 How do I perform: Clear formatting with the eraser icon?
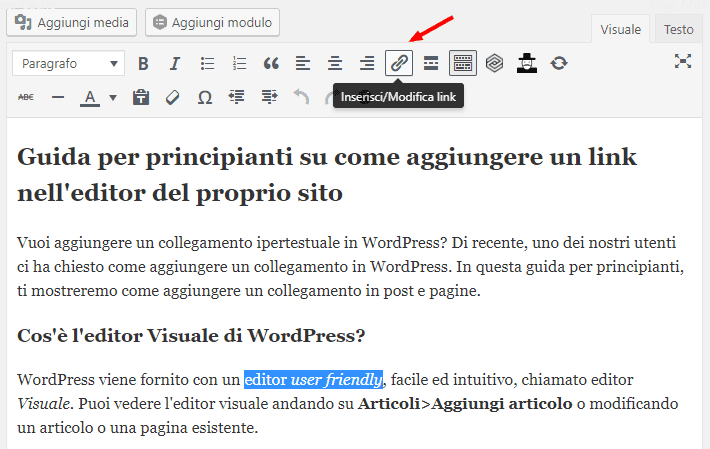coord(173,97)
